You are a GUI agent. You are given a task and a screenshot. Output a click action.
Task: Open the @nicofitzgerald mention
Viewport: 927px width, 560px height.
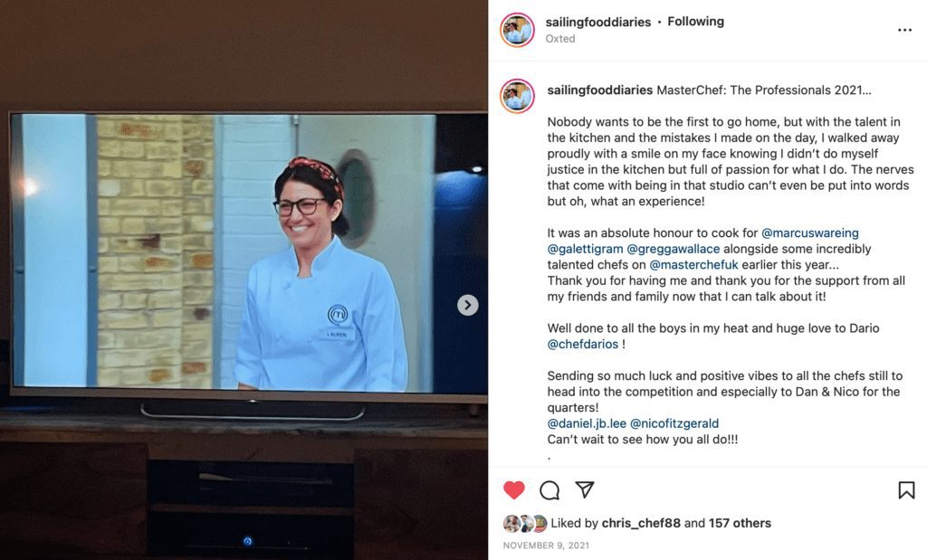(x=674, y=423)
